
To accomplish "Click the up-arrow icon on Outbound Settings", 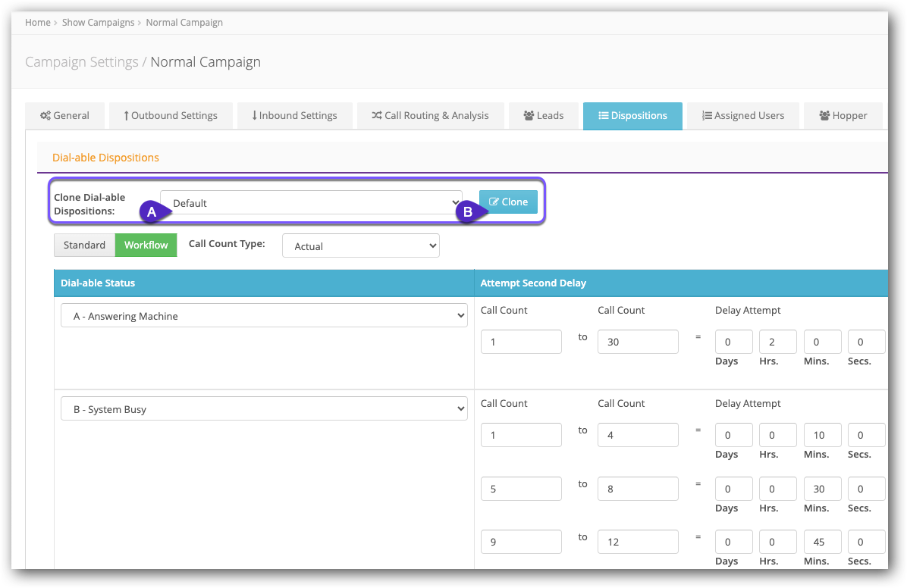I will 126,116.
